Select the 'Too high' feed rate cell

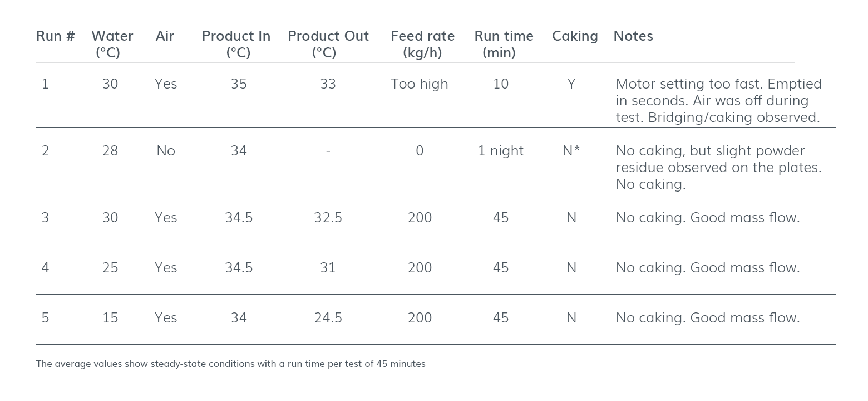point(419,84)
